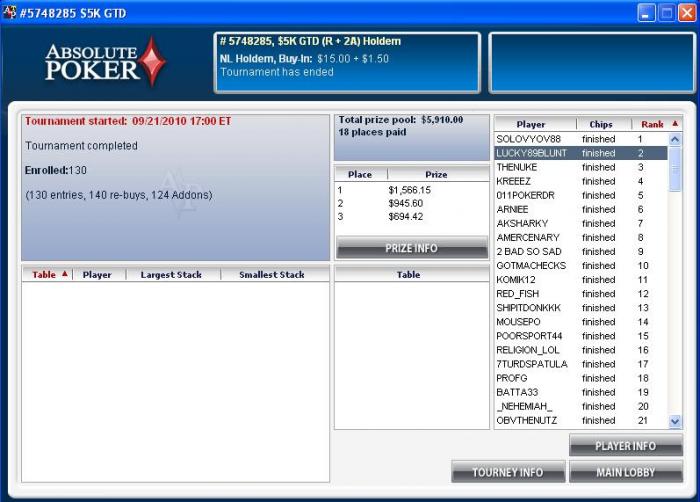Screen dimensions: 700x502
Task: Click the Place column header
Action: click(x=361, y=174)
